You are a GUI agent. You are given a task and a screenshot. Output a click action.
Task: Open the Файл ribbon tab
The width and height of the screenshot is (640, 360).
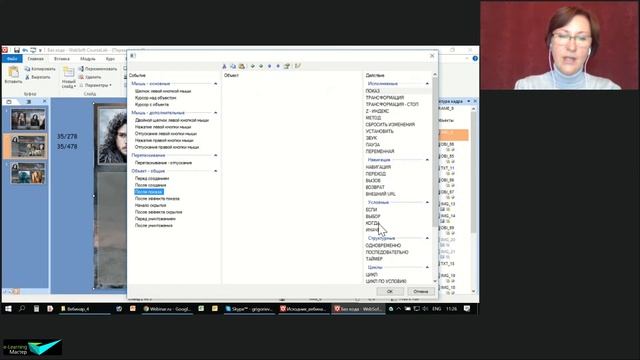pos(12,59)
